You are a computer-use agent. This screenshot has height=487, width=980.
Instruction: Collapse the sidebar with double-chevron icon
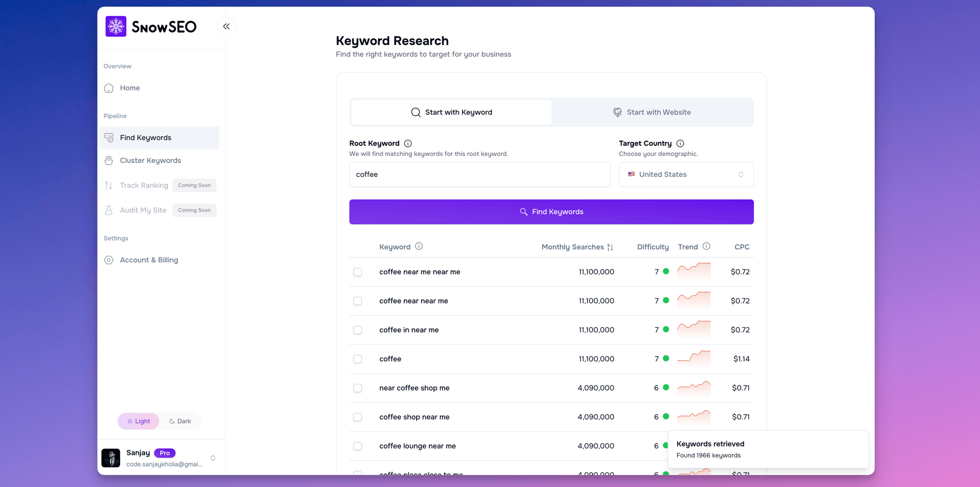(x=226, y=27)
